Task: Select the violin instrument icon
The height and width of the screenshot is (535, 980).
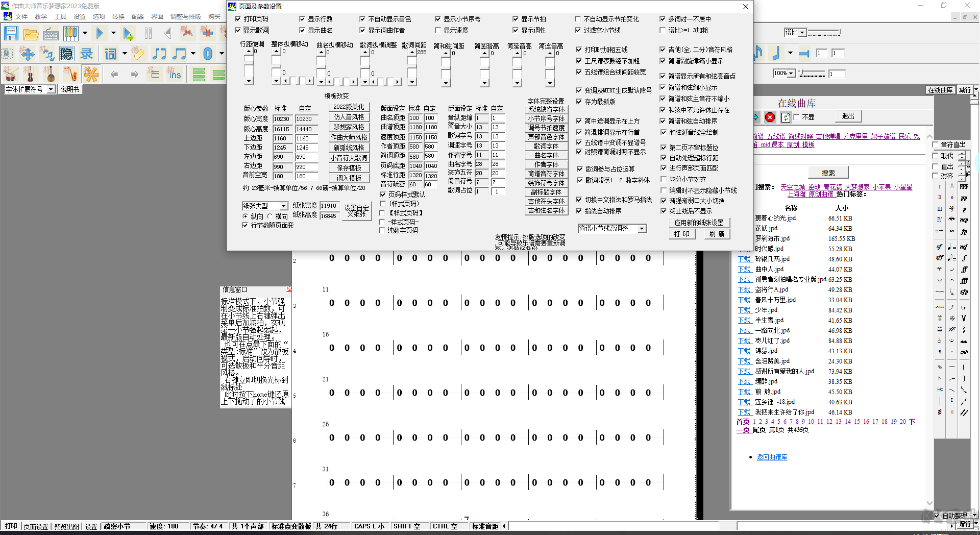Action: 30,74
